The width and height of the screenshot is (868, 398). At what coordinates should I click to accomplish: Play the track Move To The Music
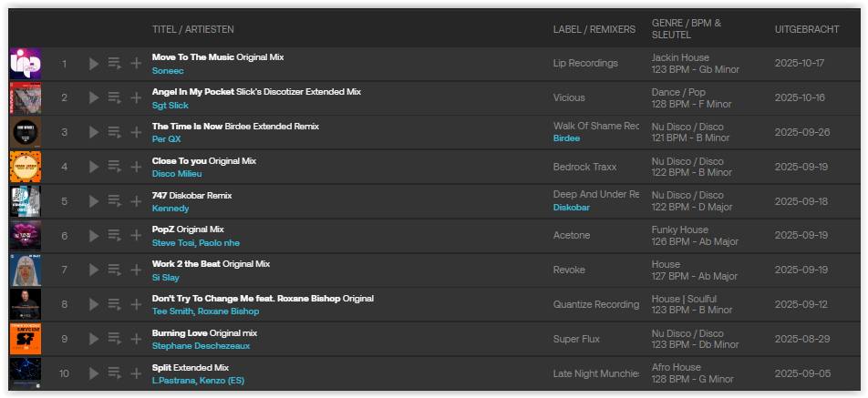click(x=93, y=64)
